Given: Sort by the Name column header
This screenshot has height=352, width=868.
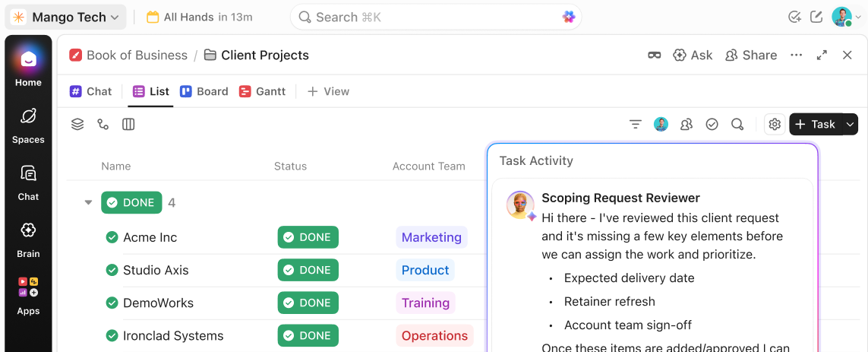Looking at the screenshot, I should pos(115,166).
